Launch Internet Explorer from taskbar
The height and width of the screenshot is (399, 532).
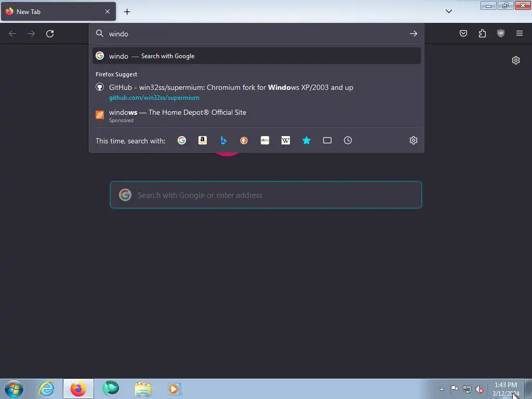[46, 389]
